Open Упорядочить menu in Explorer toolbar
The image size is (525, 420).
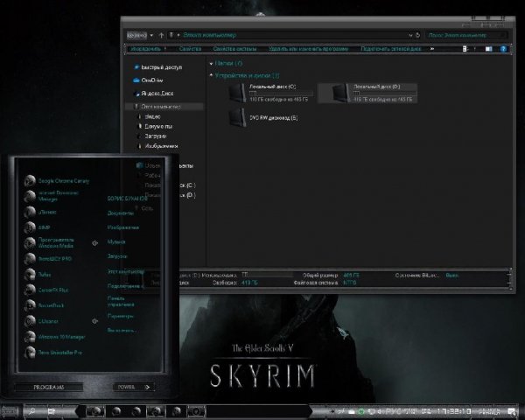click(x=149, y=49)
